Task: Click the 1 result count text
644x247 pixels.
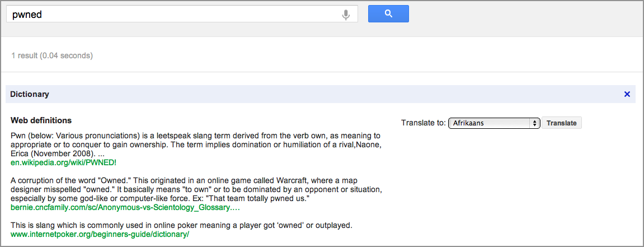Action: point(51,55)
